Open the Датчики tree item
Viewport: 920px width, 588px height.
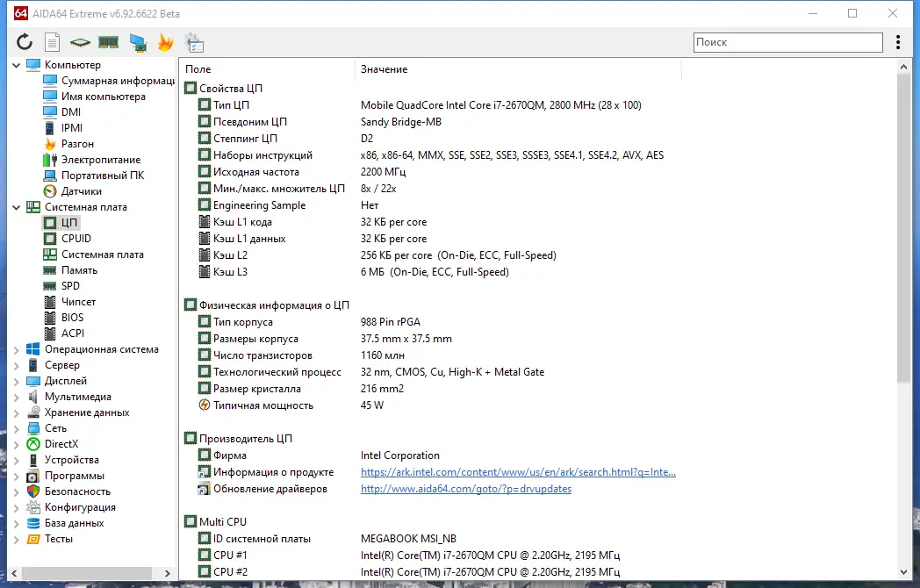click(72, 191)
